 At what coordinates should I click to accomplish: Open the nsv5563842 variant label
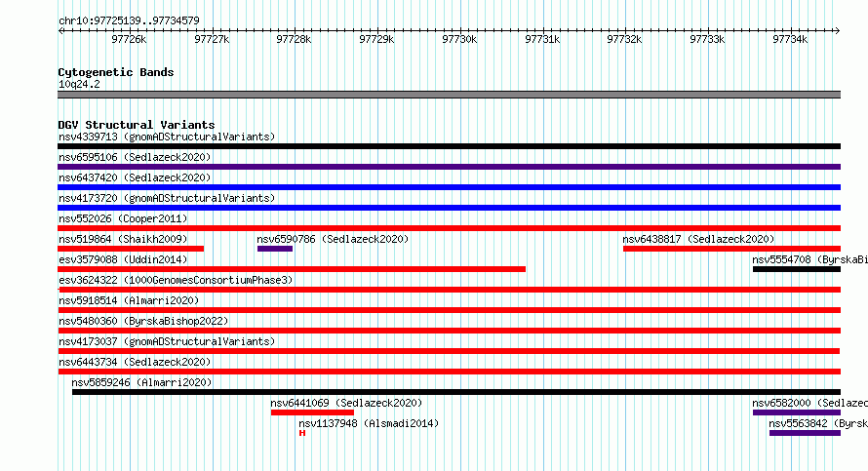pyautogui.click(x=818, y=423)
